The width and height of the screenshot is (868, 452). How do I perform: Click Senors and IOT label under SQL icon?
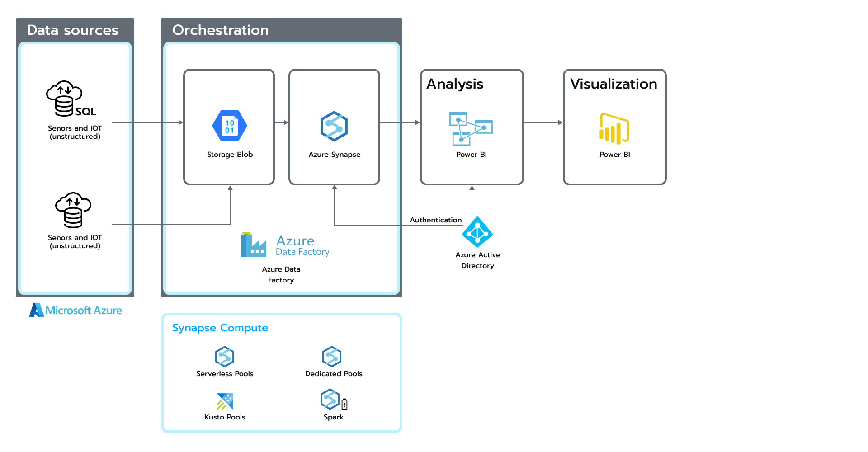pyautogui.click(x=75, y=132)
